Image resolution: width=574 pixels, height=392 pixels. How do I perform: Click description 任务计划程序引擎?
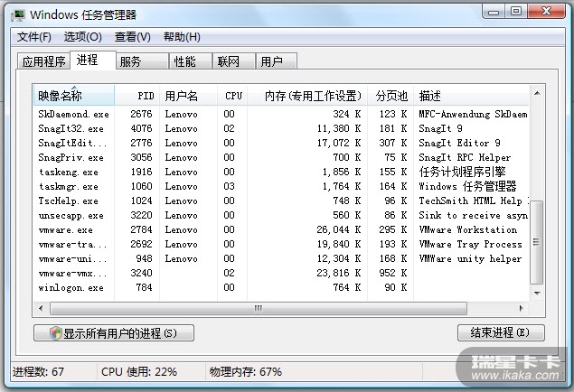[462, 172]
